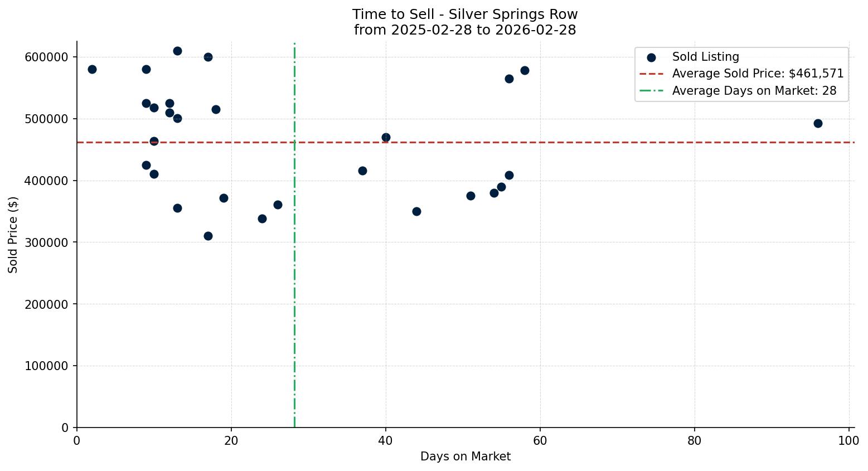Click the red average sold price line
The height and width of the screenshot is (471, 868).
pyautogui.click(x=613, y=143)
